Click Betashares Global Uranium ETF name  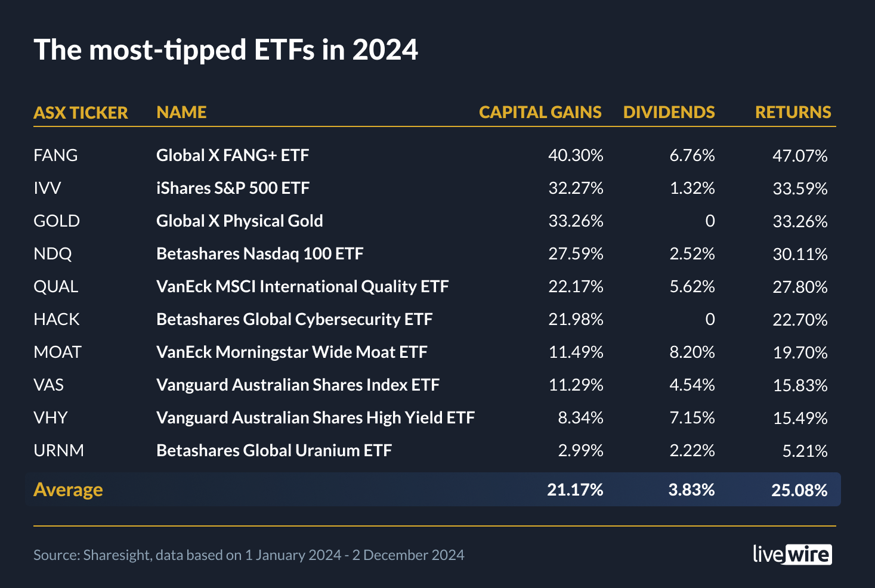click(274, 450)
